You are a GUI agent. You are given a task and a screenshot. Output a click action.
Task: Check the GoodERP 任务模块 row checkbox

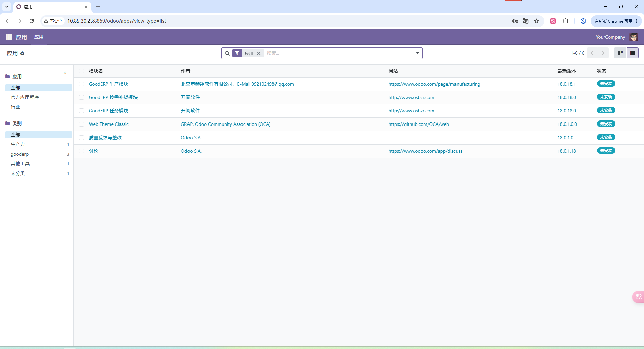point(82,111)
